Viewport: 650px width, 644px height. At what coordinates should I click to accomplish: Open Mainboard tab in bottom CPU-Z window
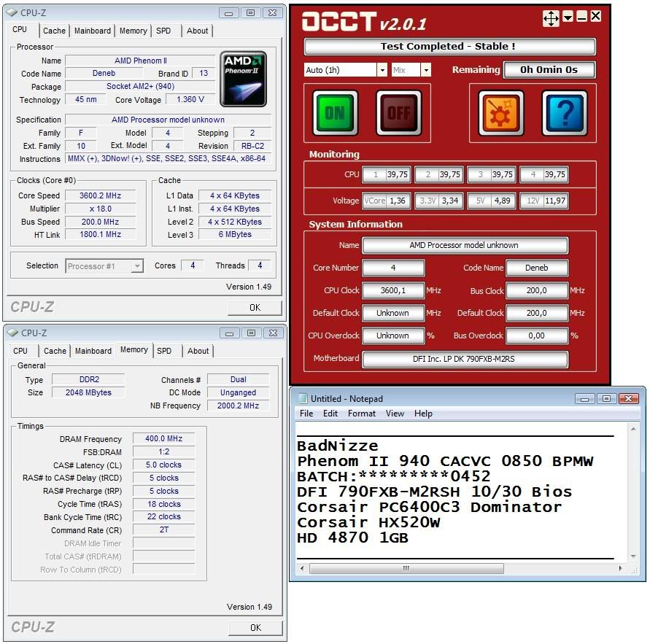pyautogui.click(x=93, y=351)
